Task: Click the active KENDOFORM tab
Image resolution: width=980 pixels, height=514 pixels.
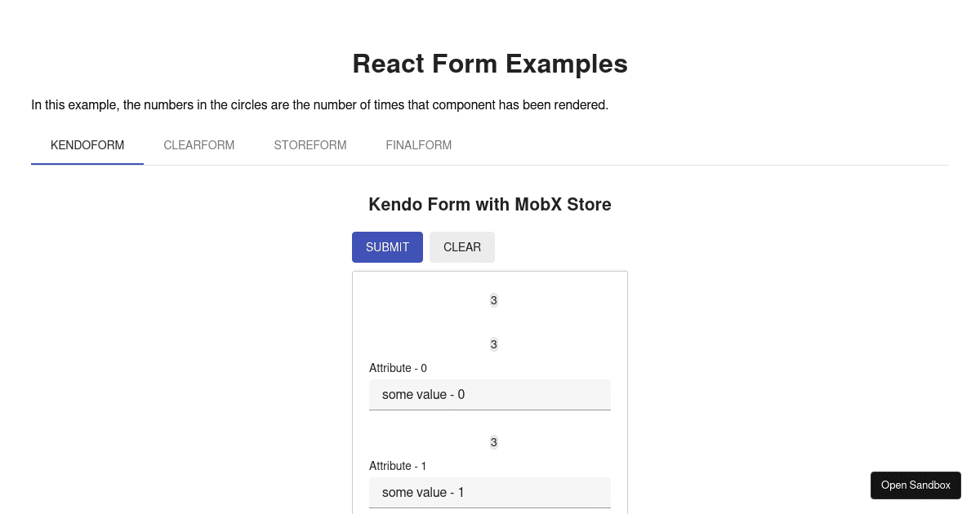Action: click(x=87, y=145)
